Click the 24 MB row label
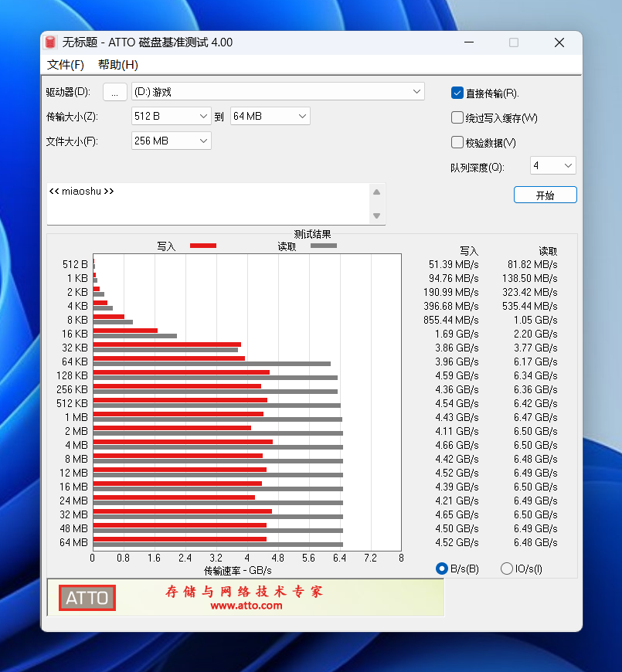This screenshot has height=672, width=622. (73, 501)
